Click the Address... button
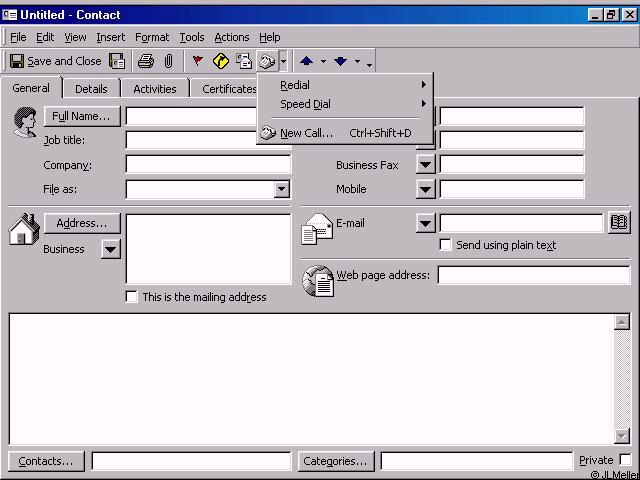Image resolution: width=640 pixels, height=480 pixels. [x=82, y=223]
